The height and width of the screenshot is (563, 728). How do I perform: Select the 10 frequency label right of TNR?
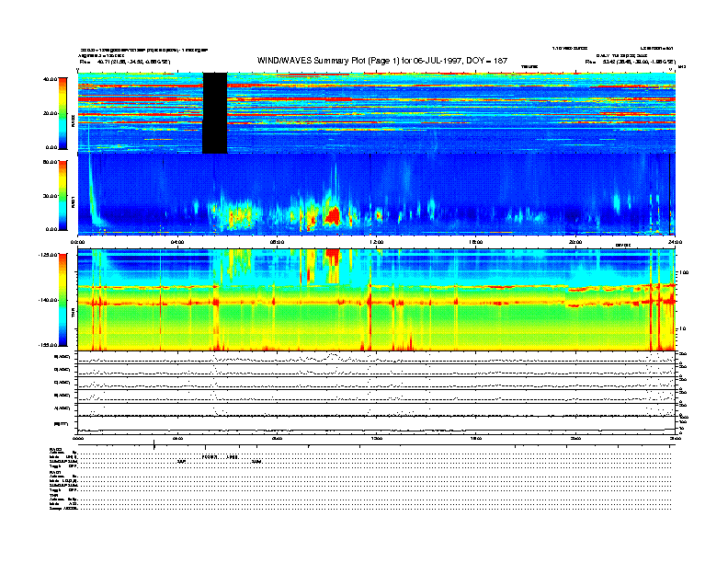684,329
